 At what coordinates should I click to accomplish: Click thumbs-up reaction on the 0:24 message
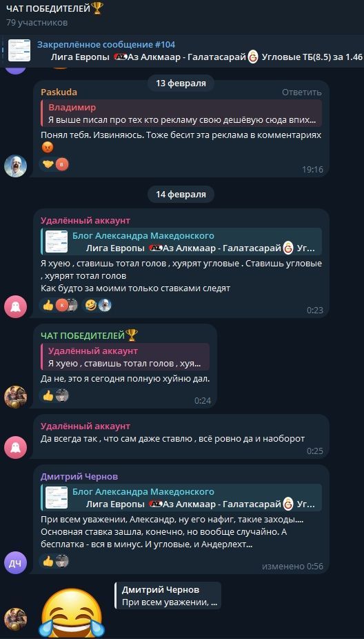click(x=48, y=395)
